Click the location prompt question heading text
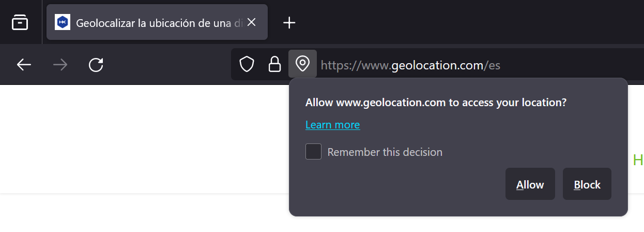Screen dimensions: 644x232 [436, 103]
